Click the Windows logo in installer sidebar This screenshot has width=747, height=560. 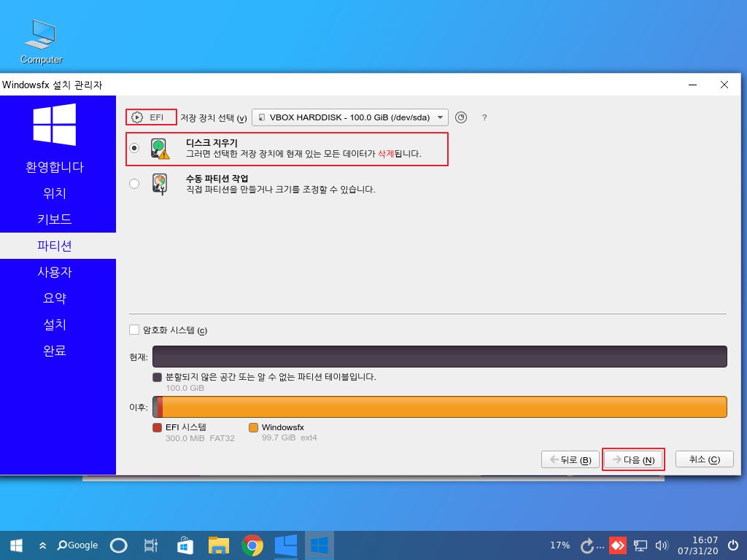point(54,124)
